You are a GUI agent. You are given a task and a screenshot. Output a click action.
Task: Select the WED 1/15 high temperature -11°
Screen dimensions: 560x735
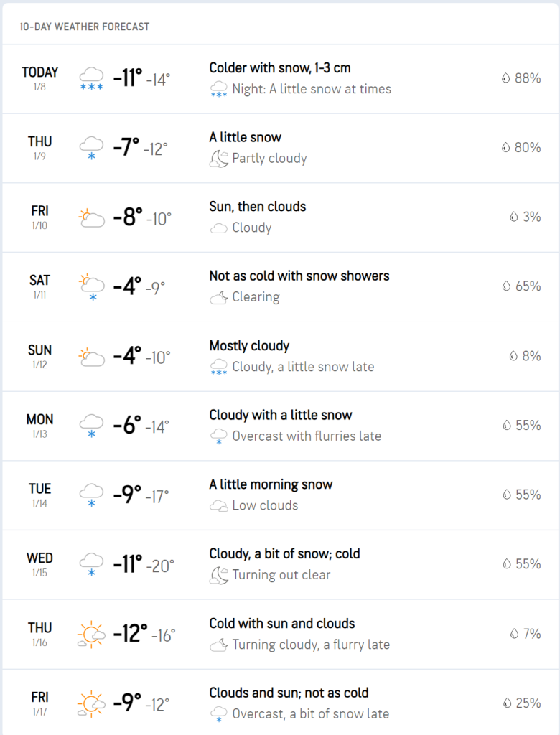128,564
